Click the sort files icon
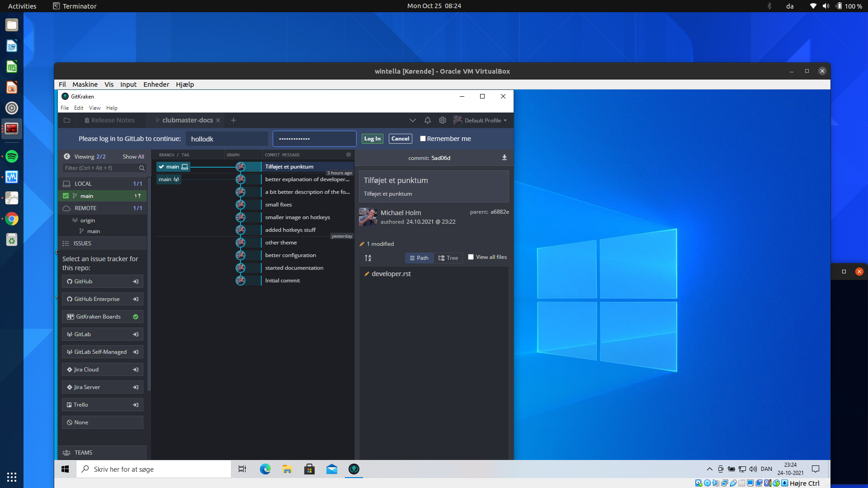 point(368,258)
